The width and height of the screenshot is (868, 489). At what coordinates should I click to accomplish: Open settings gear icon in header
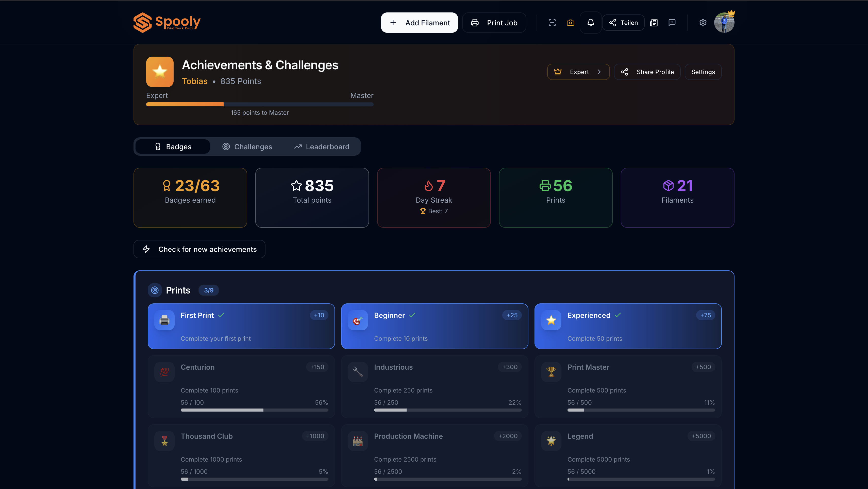[703, 23]
